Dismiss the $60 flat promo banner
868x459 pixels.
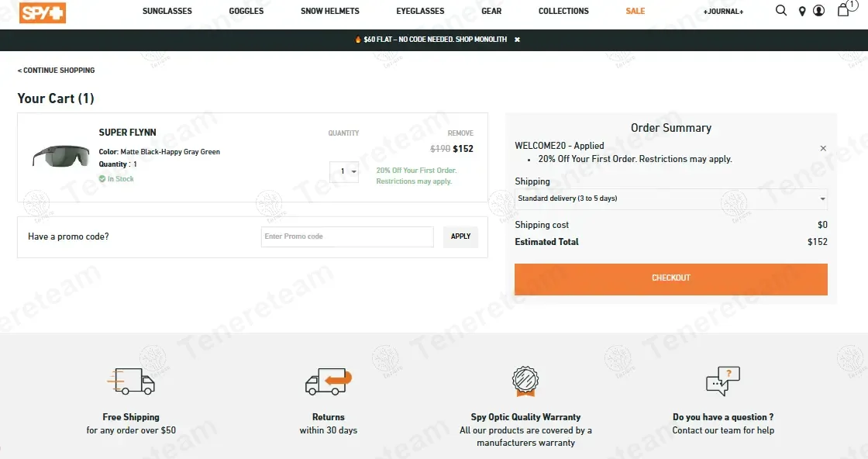click(x=517, y=40)
